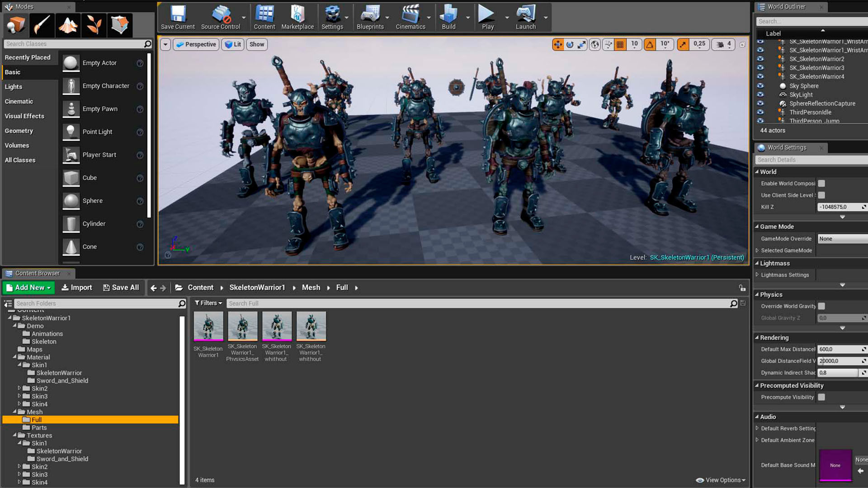Viewport: 868px width, 488px height.
Task: Click the Mesh breadcrumb
Action: click(311, 288)
